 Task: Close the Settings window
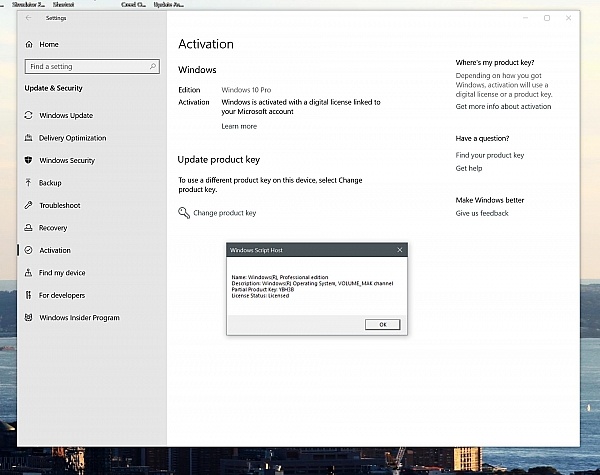point(568,18)
